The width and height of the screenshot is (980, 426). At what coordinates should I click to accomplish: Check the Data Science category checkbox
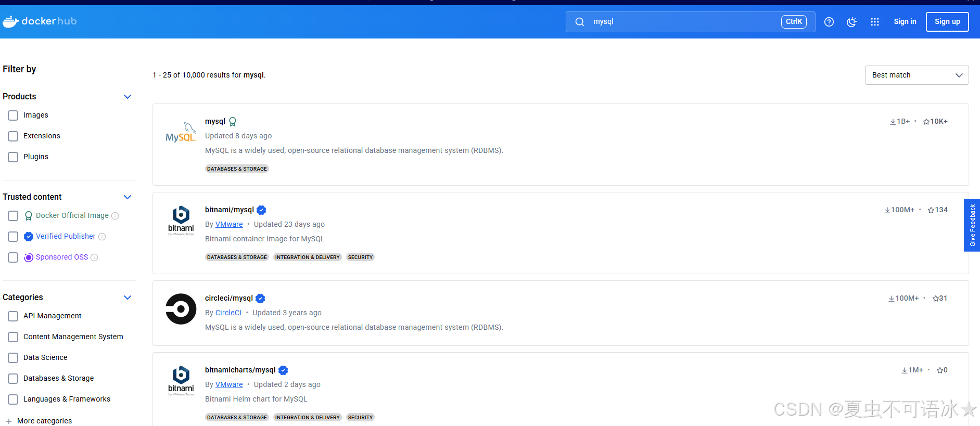[x=13, y=358]
